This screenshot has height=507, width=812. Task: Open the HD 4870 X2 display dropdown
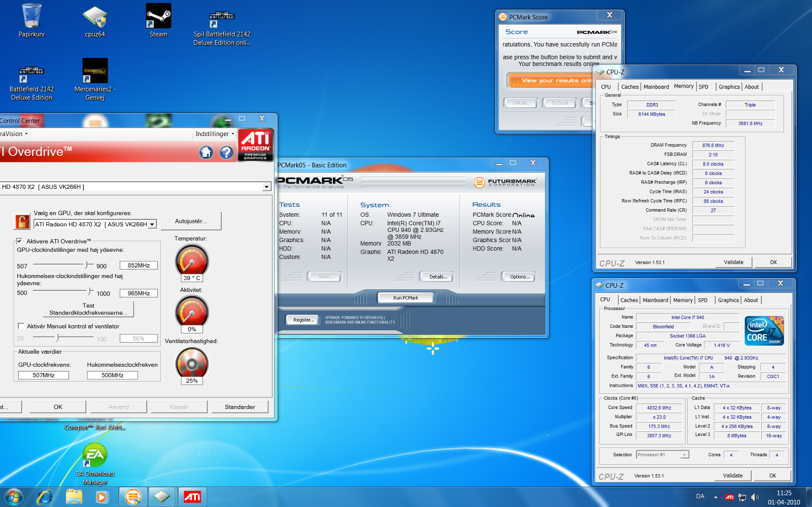[266, 187]
